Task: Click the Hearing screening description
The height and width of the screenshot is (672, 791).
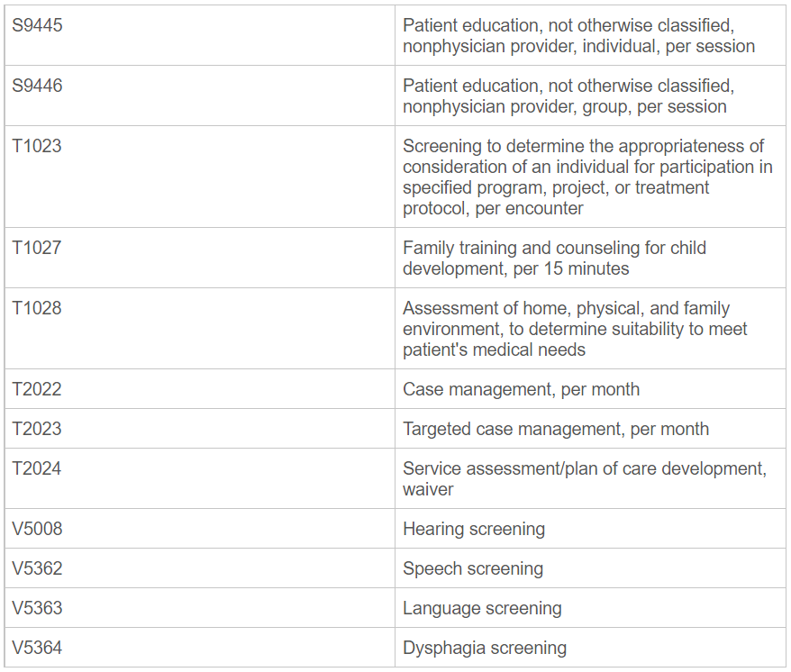Action: (x=474, y=530)
